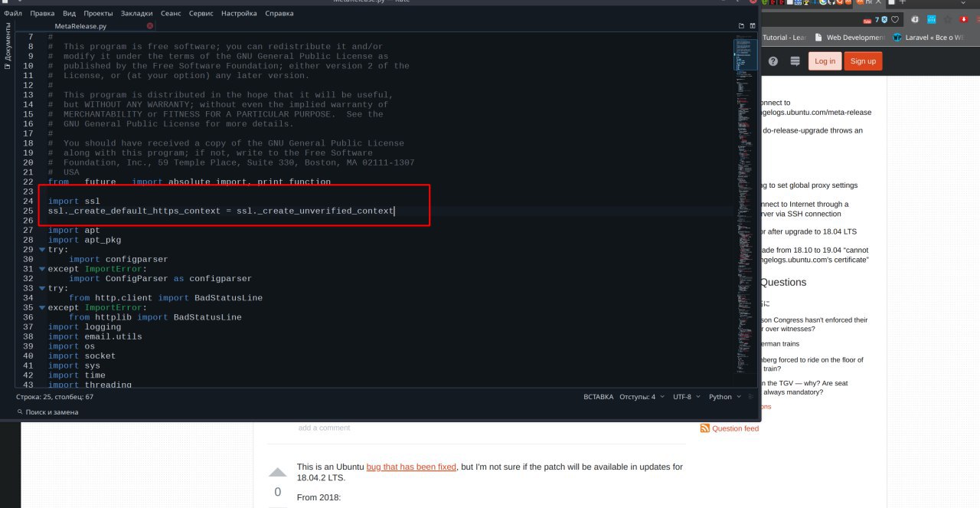The image size is (980, 508).
Task: Open the Справка menu
Action: [279, 14]
